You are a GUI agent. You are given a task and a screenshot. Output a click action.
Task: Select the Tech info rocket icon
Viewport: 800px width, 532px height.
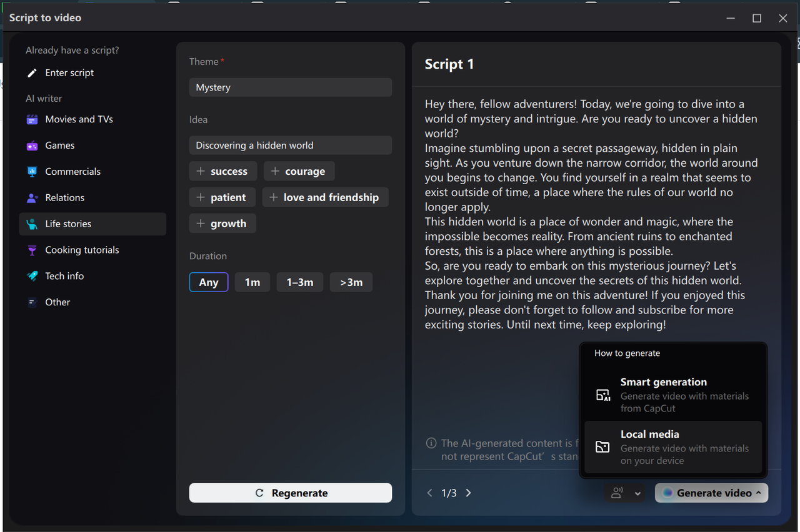32,275
